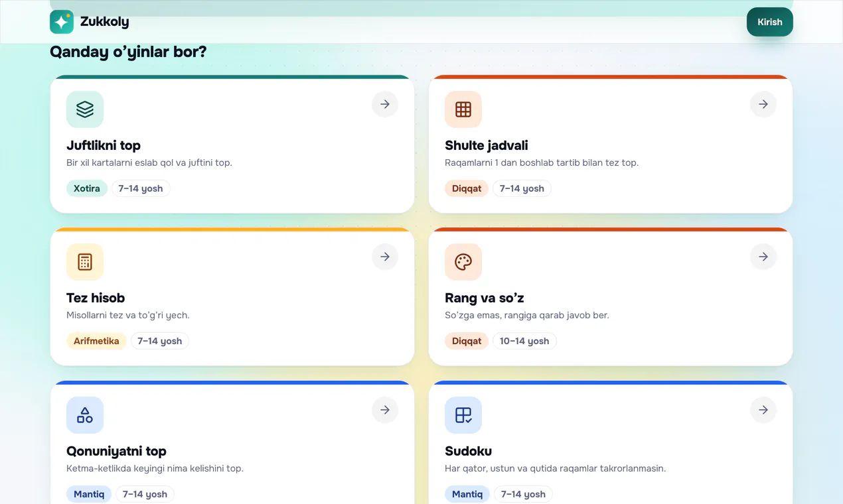Click the calculator icon on Tez hisob
843x504 pixels.
click(x=85, y=262)
